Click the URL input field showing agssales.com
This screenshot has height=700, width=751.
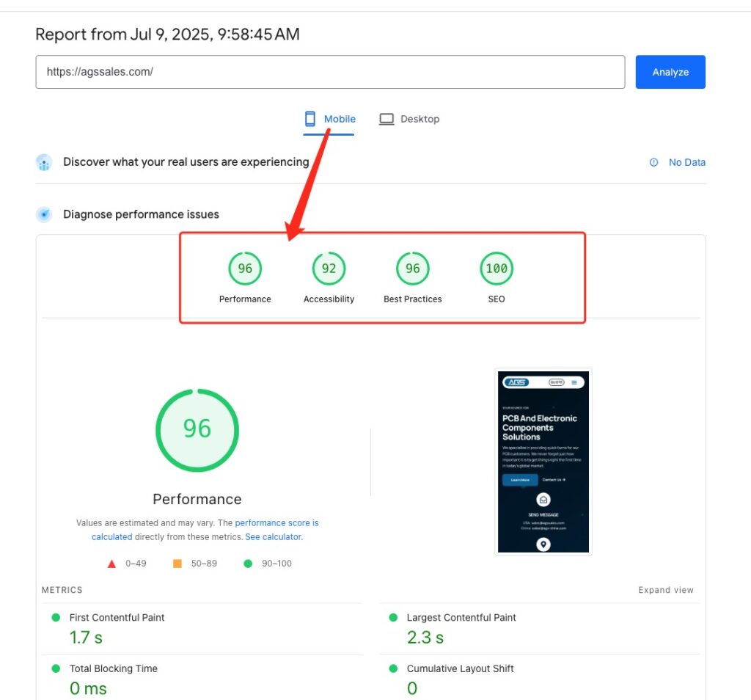click(x=330, y=71)
